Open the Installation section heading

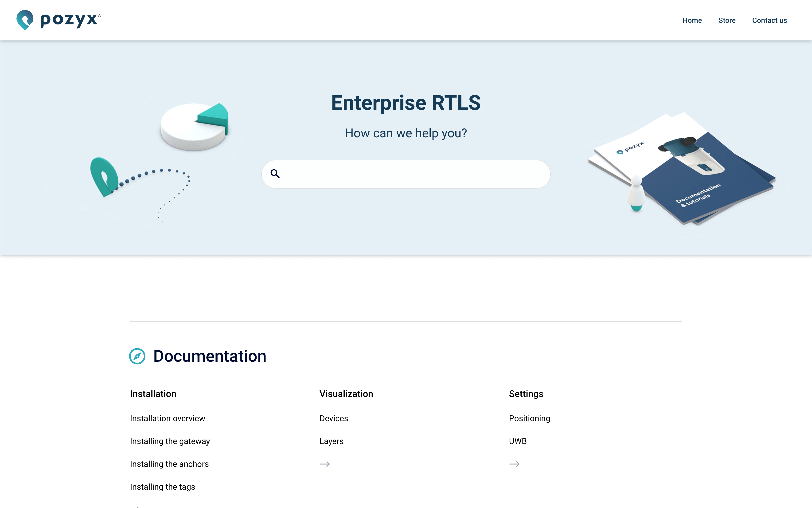(153, 394)
